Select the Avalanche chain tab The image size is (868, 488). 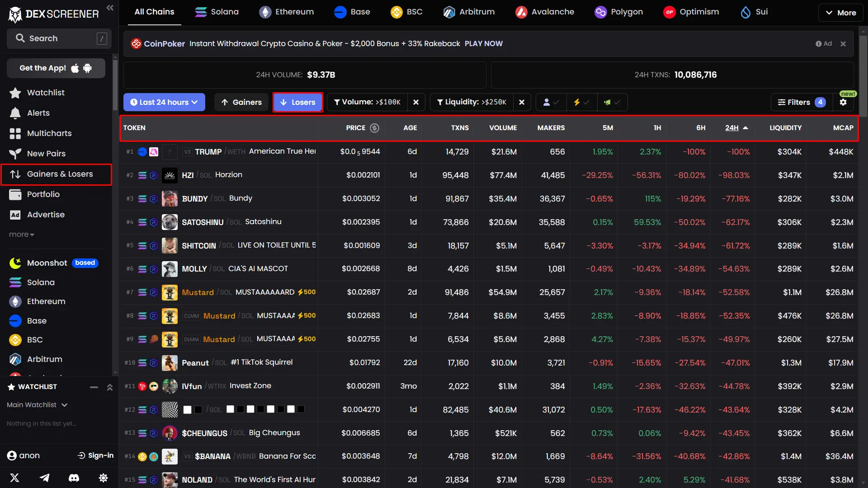545,12
